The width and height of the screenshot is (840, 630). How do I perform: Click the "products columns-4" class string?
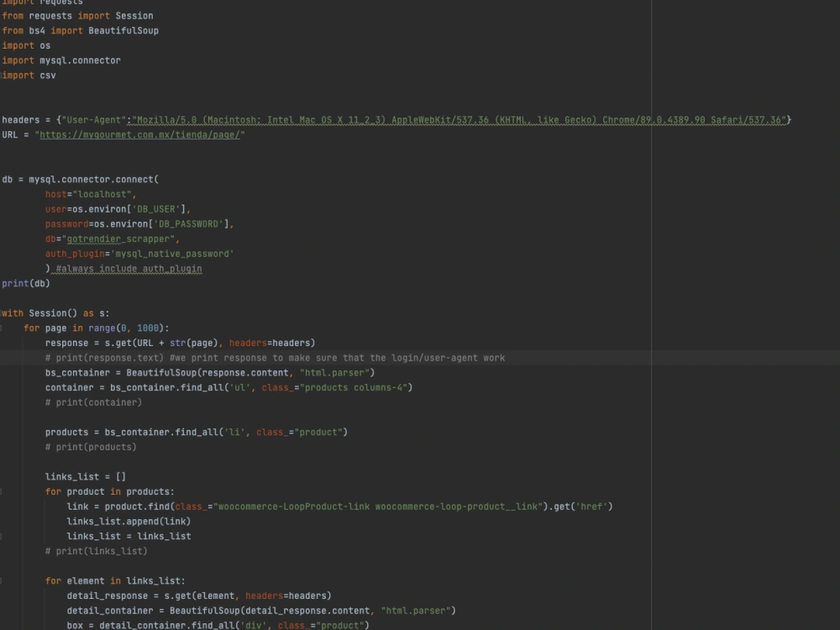[x=354, y=387]
